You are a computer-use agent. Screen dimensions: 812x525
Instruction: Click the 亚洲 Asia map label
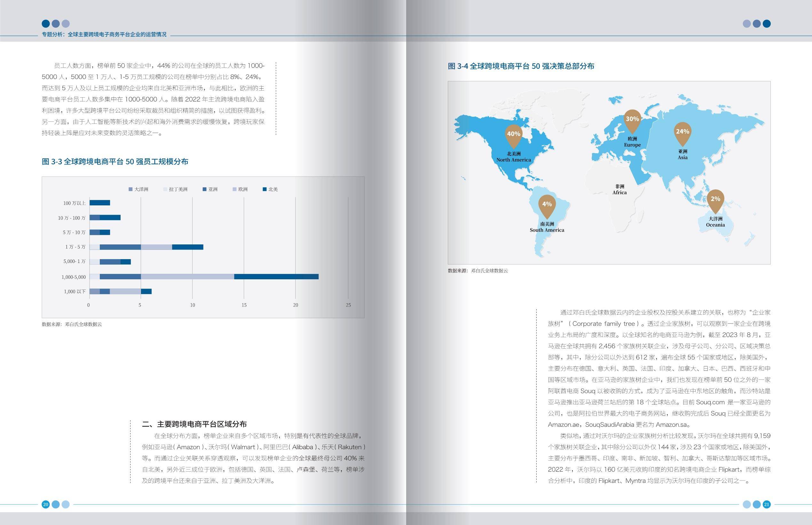[682, 155]
